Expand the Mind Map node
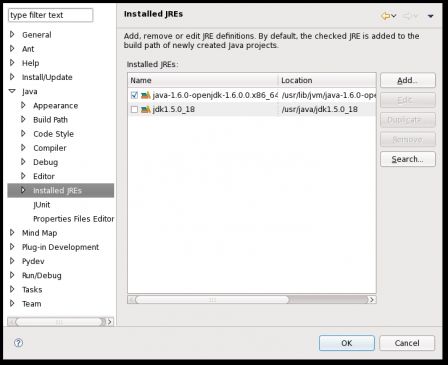Screen dimensions: 448x365 (x=12, y=233)
